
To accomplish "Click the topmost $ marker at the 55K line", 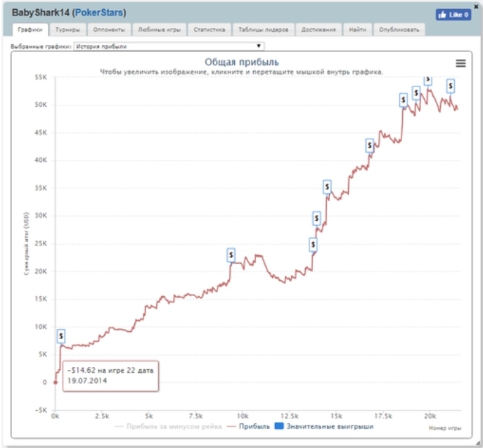I will pyautogui.click(x=427, y=78).
